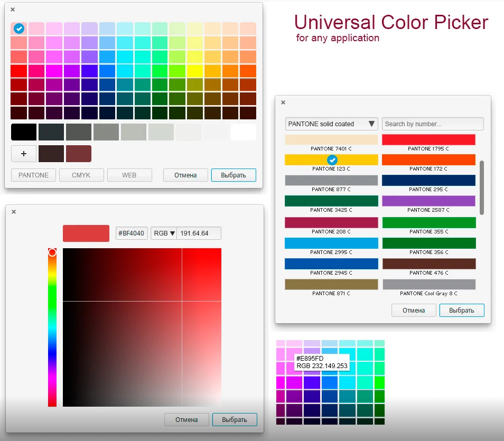
Task: Click the saturation-brightness gradient square
Action: pos(142,327)
